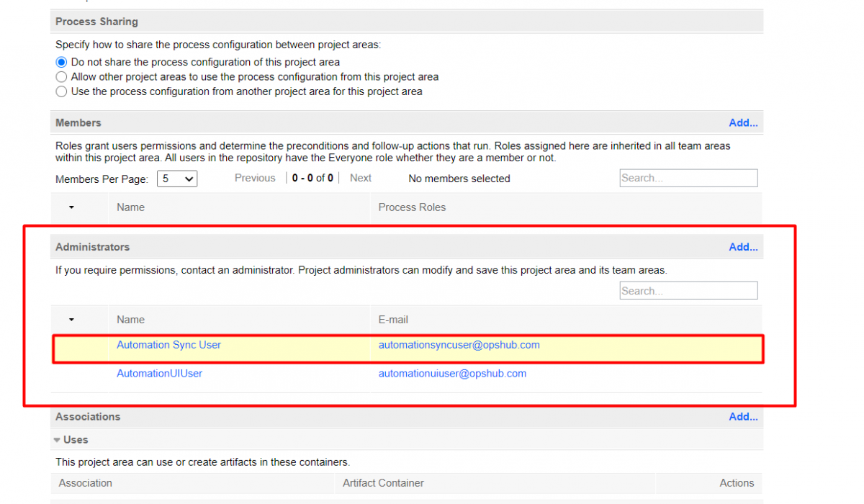
Task: Choose 'Use the process configuration from another project area'
Action: (x=61, y=91)
